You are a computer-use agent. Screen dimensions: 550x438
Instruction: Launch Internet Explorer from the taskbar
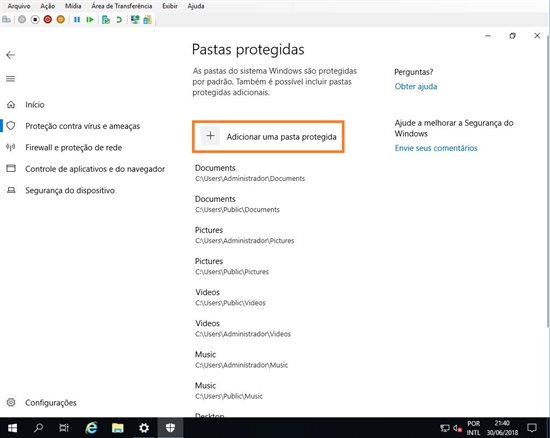91,428
